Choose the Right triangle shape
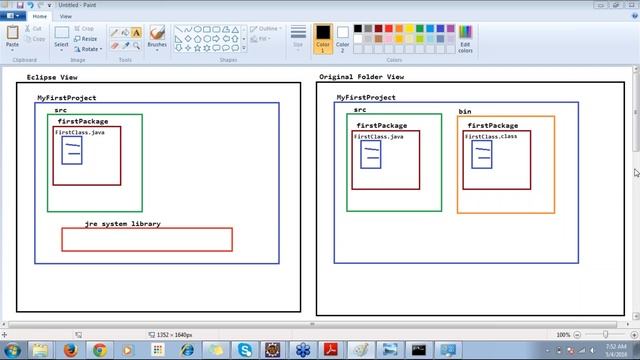 tap(178, 39)
